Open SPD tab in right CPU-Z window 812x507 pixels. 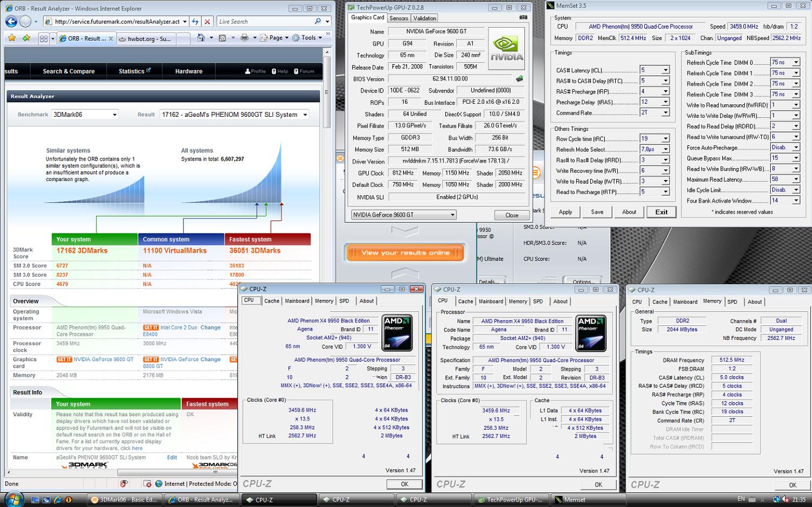732,302
